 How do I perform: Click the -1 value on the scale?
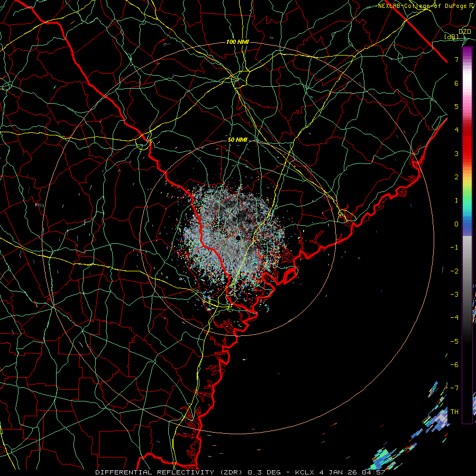454,248
